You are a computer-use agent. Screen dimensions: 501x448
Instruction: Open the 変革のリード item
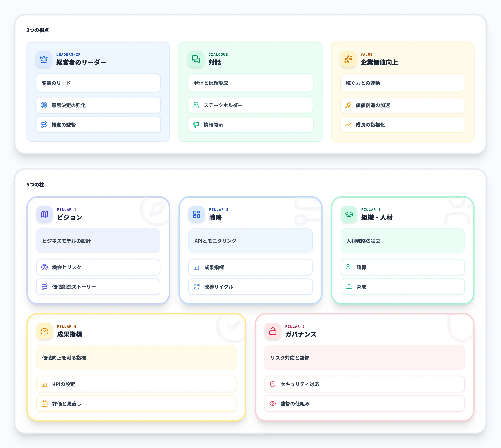click(x=98, y=83)
